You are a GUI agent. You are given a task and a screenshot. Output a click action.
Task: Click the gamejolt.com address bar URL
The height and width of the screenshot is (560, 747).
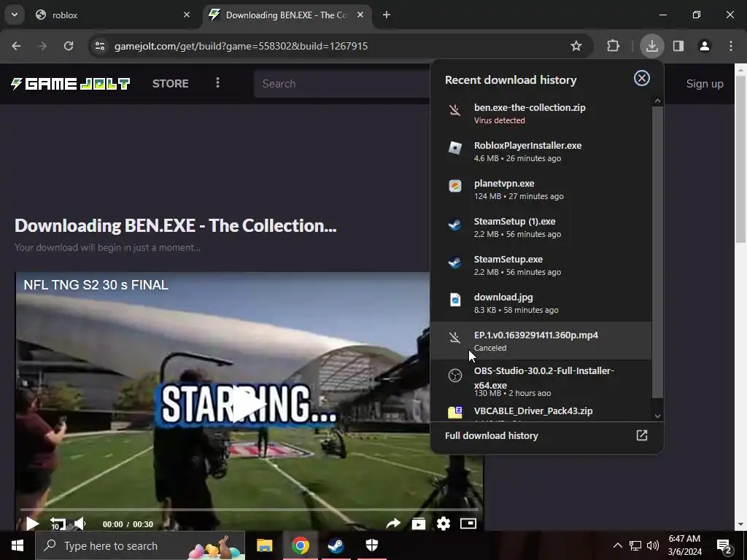pyautogui.click(x=241, y=46)
